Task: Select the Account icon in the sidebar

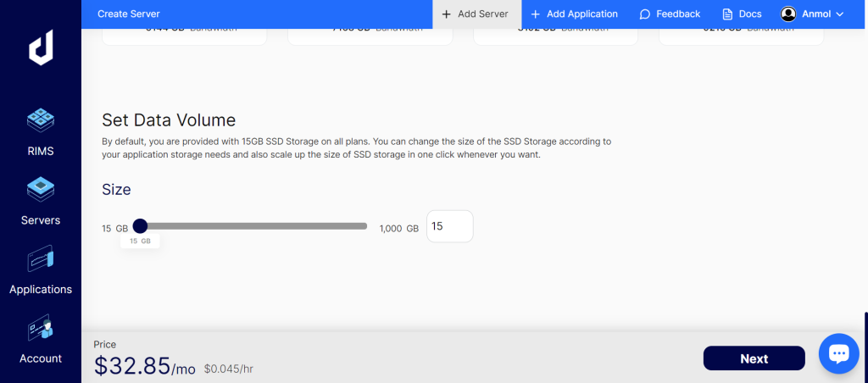Action: [41, 327]
